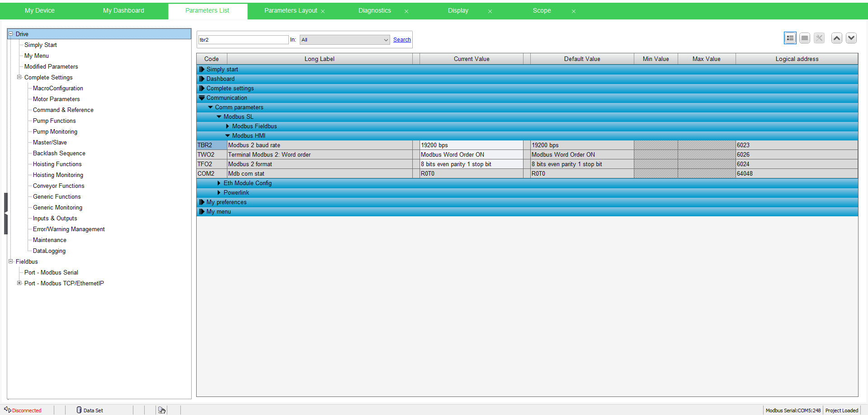The height and width of the screenshot is (415, 868).
Task: Switch to tree view display mode
Action: [790, 38]
